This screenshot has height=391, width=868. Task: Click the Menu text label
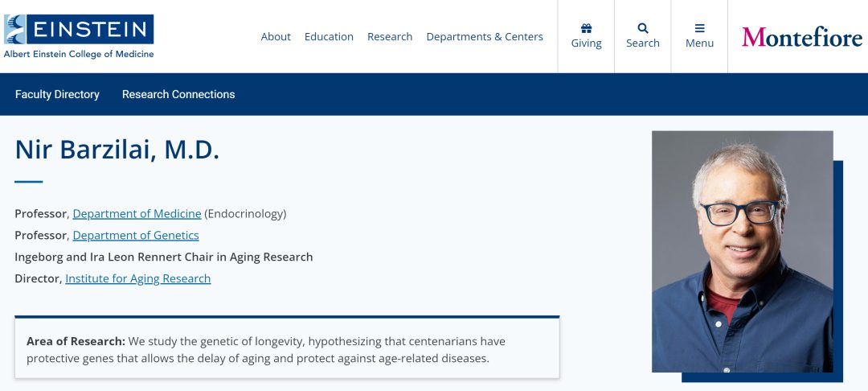point(699,43)
